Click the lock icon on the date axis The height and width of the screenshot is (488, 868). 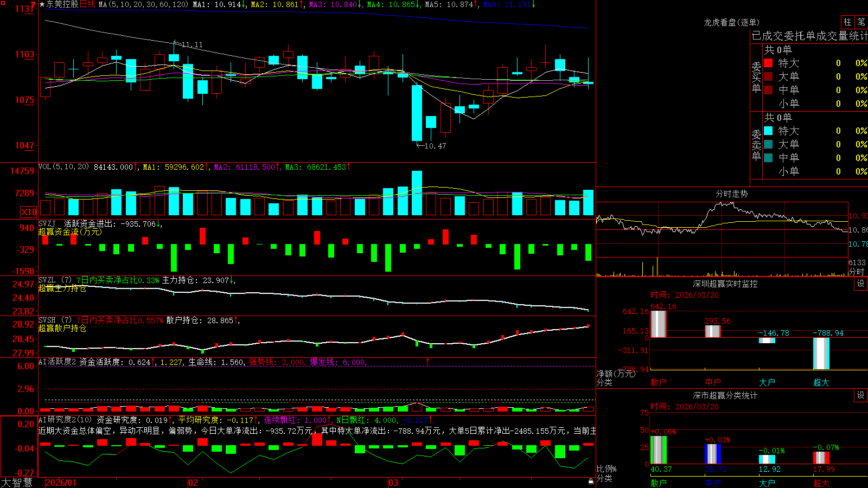pos(591,481)
